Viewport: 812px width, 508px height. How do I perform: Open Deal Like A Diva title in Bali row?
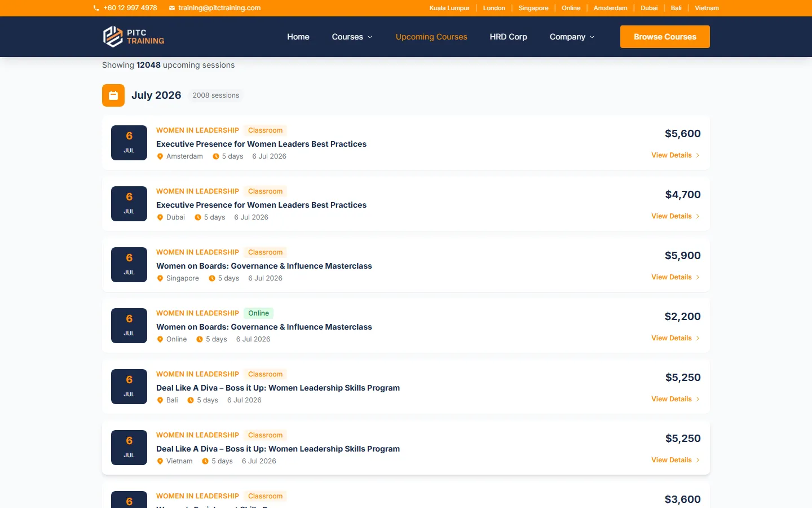point(278,388)
